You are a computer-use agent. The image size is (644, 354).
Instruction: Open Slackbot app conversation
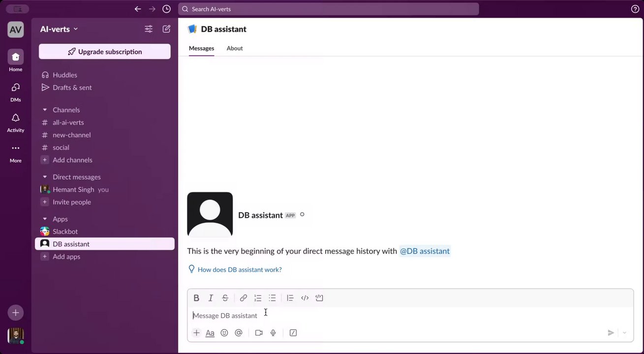(x=105, y=232)
